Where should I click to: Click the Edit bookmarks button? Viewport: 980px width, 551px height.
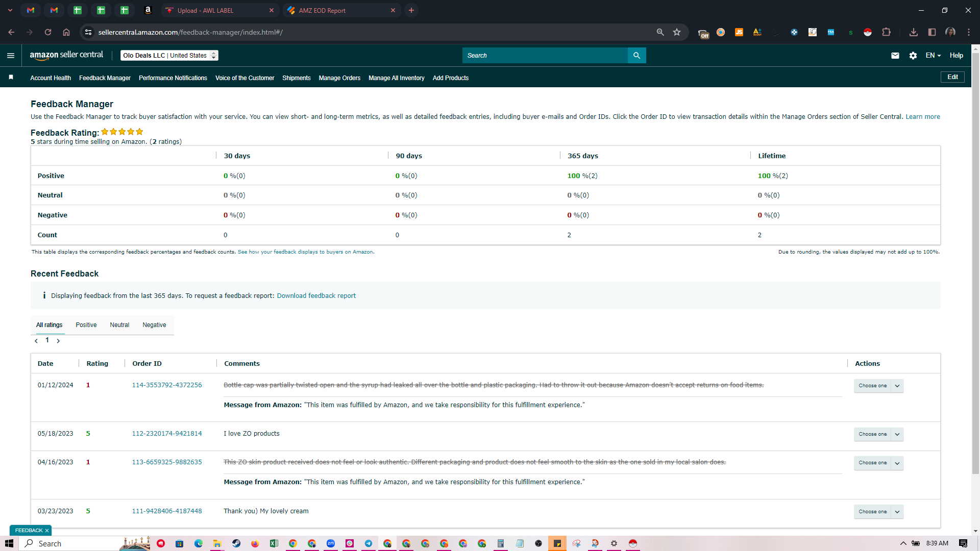(x=952, y=77)
